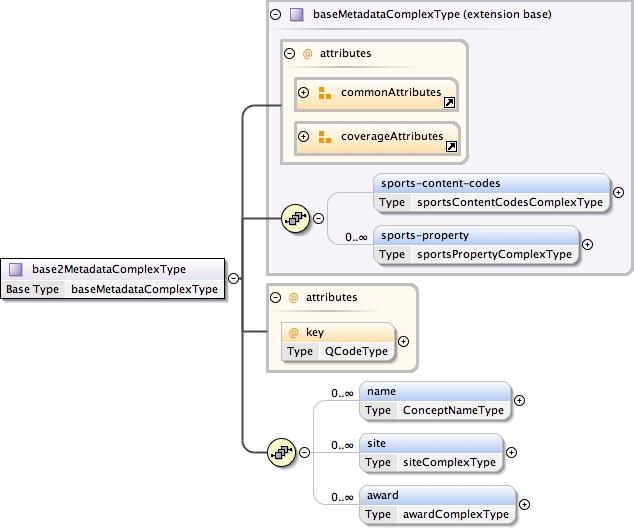Click the coverageAttributes group icon

(324, 137)
